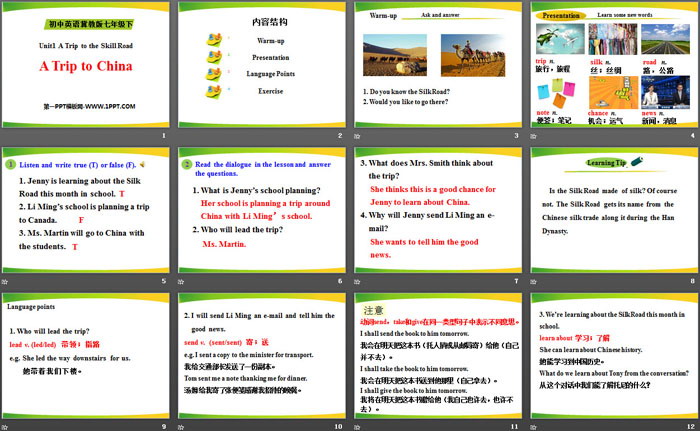Viewport: 700px width, 431px height.
Task: Click the Exercise bullet icon on slide 2
Action: (x=213, y=91)
